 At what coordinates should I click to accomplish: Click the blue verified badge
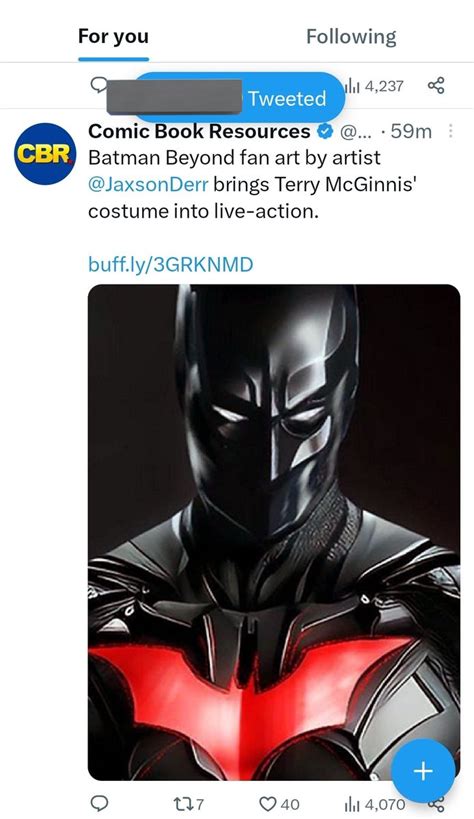326,132
